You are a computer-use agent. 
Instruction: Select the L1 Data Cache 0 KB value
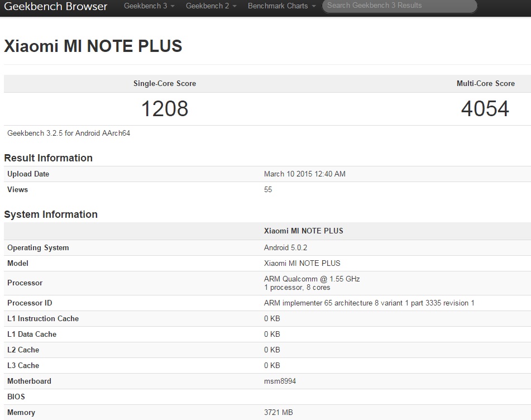point(272,334)
